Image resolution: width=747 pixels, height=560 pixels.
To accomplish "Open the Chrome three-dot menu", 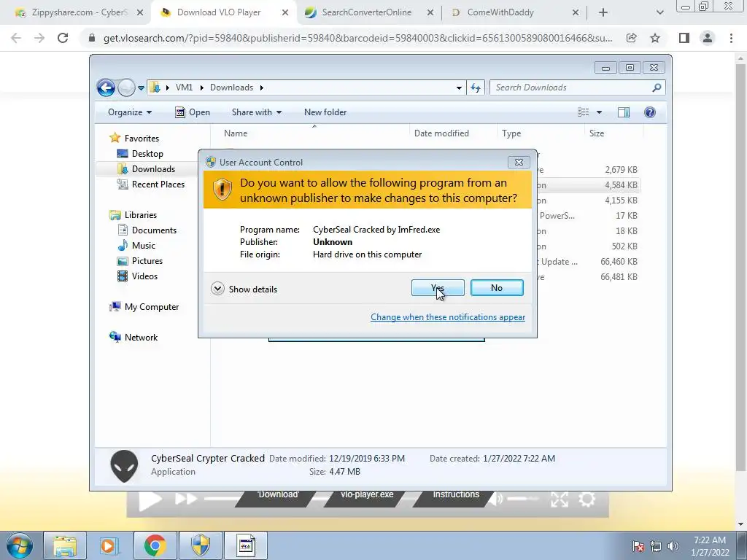I will point(731,38).
